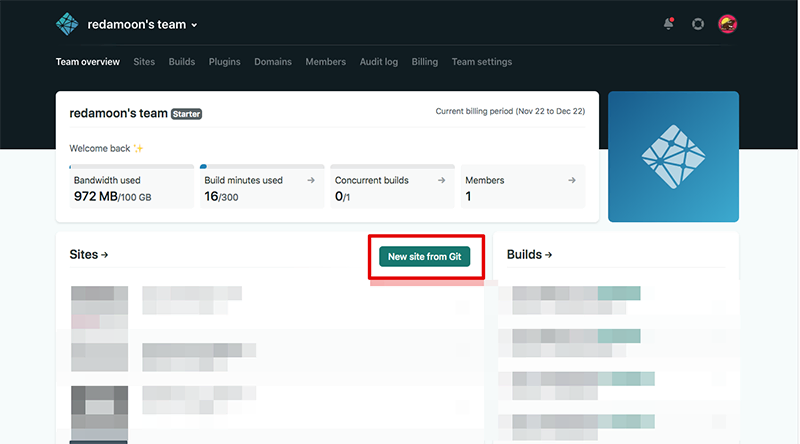The height and width of the screenshot is (444, 800).
Task: Go to the Plugins tab
Action: pyautogui.click(x=224, y=62)
